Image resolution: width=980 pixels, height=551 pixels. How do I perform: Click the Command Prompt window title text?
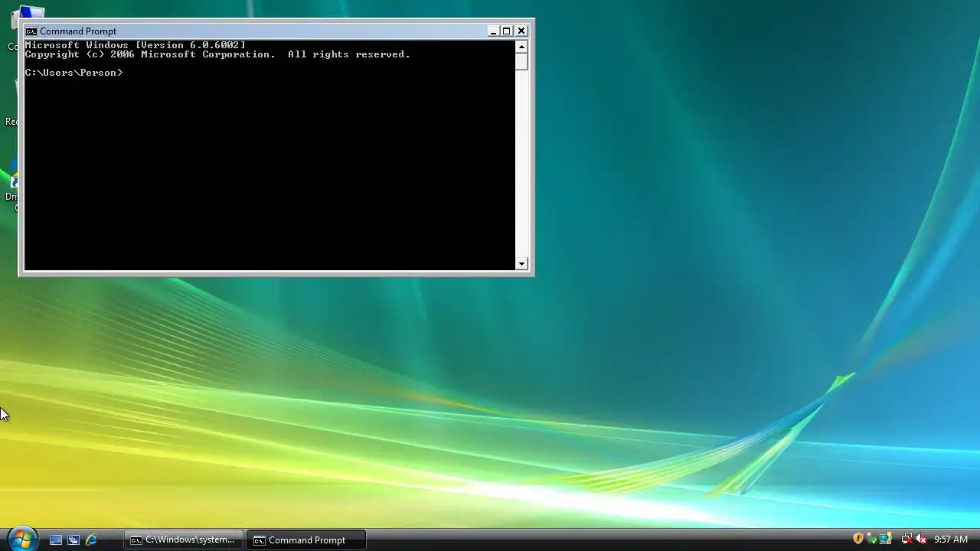pos(78,31)
